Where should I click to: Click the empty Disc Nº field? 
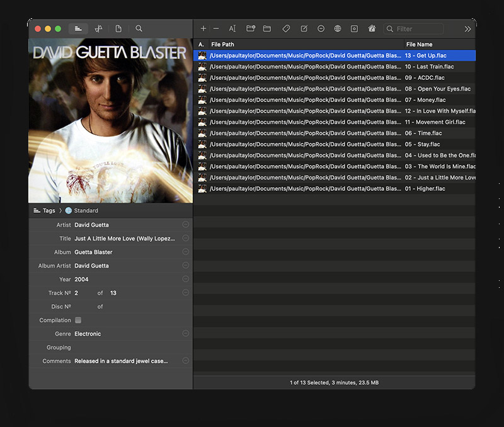(x=84, y=307)
